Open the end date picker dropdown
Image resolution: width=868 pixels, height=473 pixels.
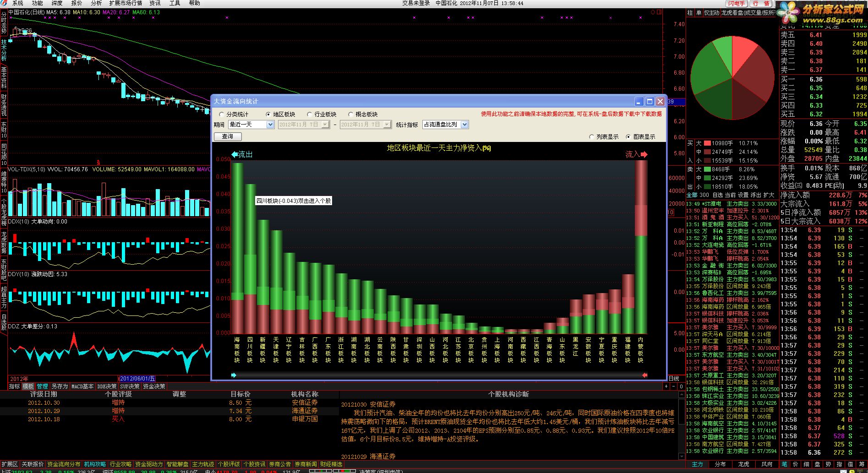tap(387, 125)
